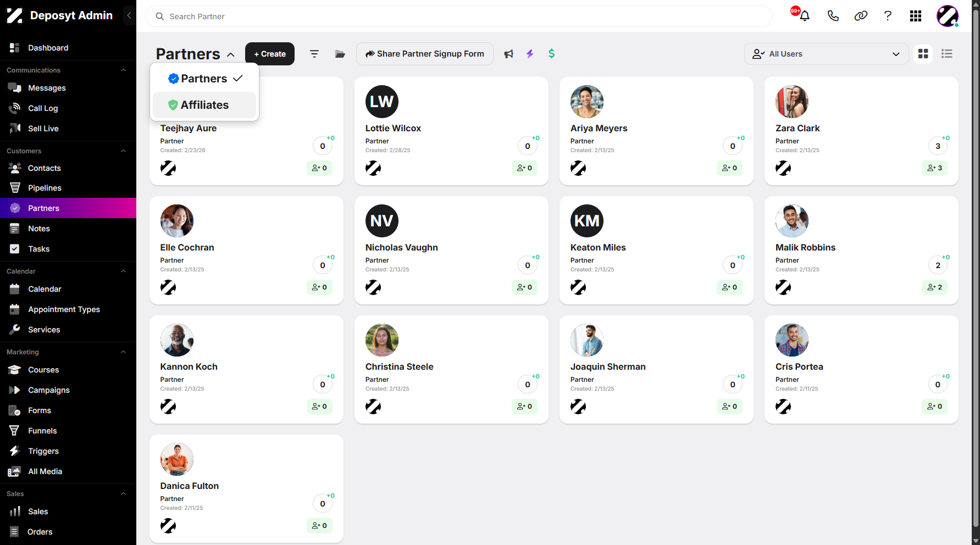Switch to grid card view
Viewport: 980px width, 545px height.
(923, 54)
